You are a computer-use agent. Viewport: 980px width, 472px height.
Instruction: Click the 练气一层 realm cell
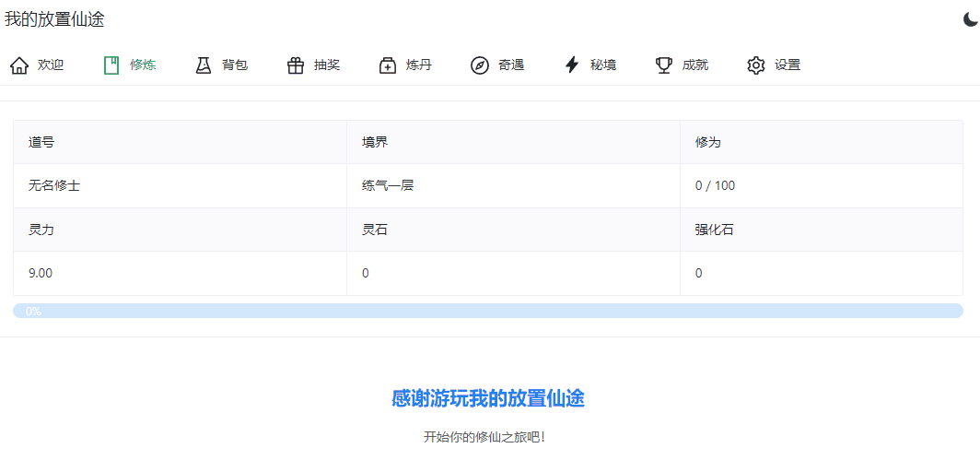pos(388,185)
